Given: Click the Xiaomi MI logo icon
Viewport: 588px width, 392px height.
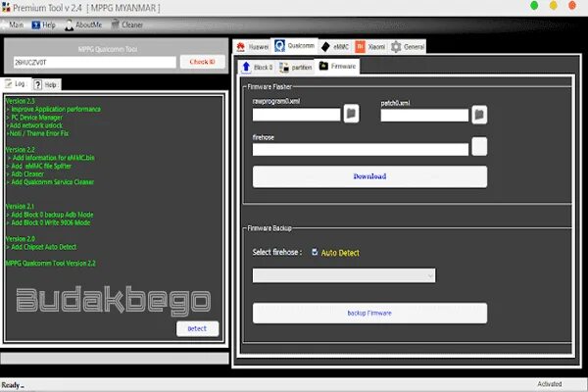Looking at the screenshot, I should pyautogui.click(x=360, y=46).
